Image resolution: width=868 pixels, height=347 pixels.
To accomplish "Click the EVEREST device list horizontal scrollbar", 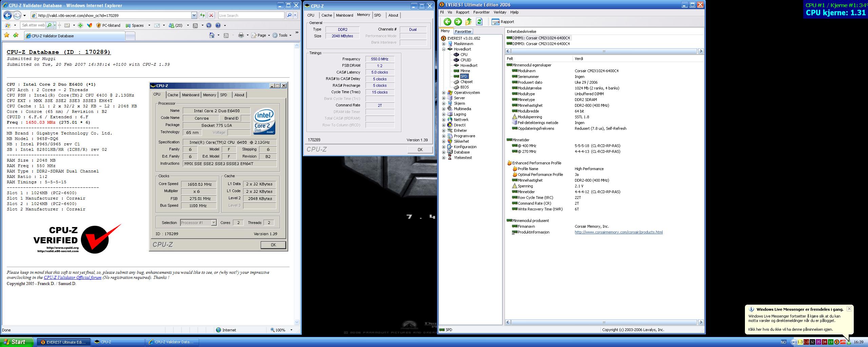I will tap(604, 51).
